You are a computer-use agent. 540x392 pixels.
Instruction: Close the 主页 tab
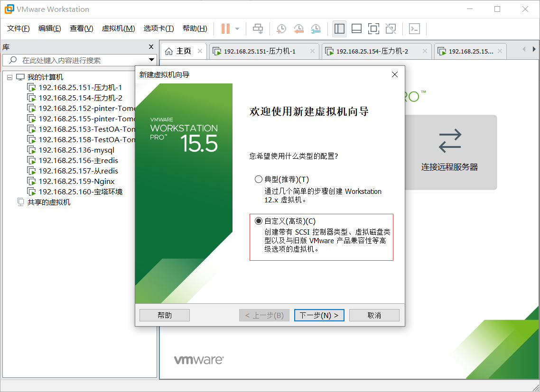[200, 51]
